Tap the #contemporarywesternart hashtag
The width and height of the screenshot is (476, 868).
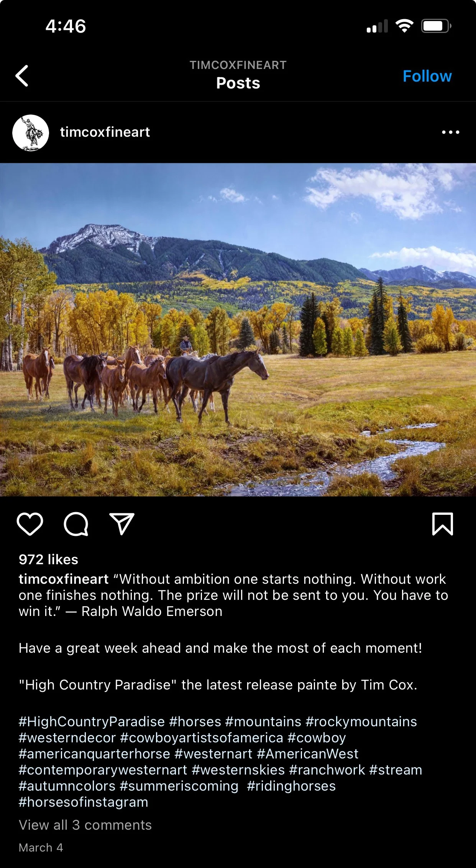click(103, 770)
